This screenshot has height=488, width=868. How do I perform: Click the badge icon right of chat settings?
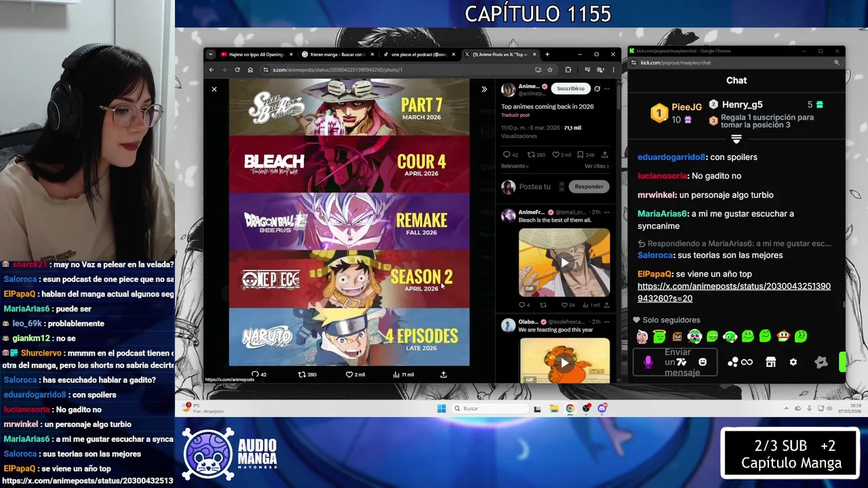point(821,362)
